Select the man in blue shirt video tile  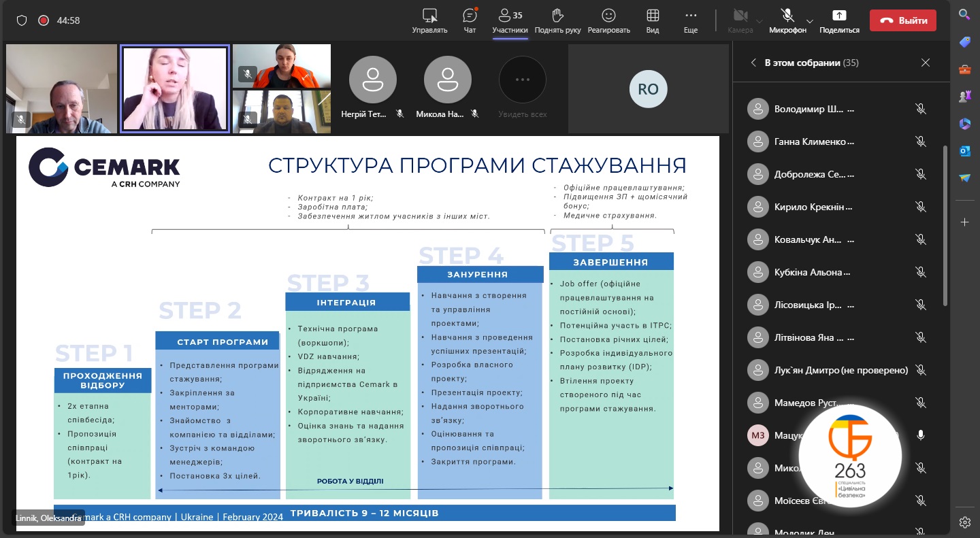click(62, 88)
